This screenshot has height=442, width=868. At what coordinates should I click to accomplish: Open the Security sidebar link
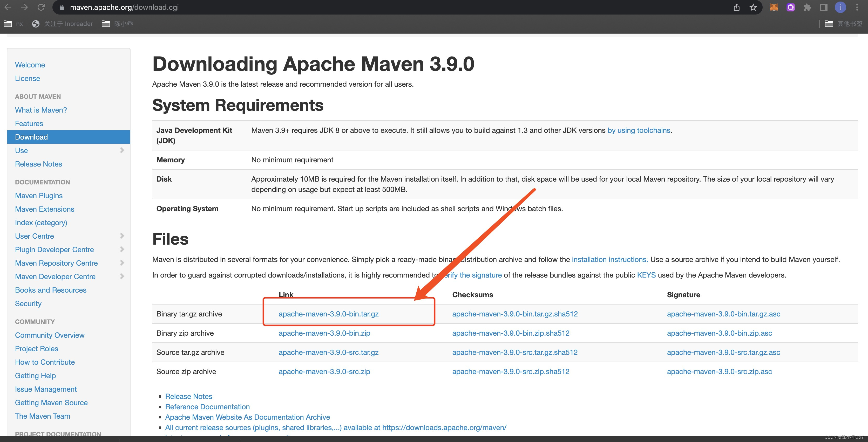tap(28, 303)
